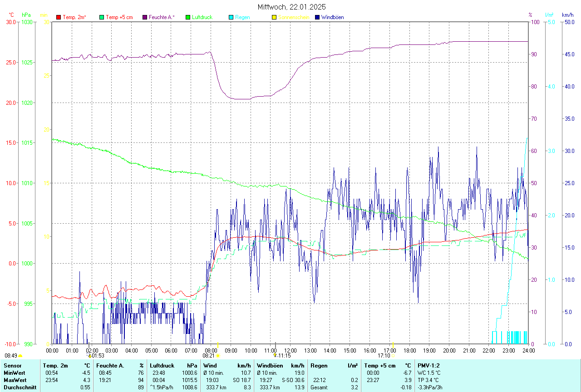Viewport: 581px width, 392px height.
Task: Click the sun icon beside 08:49
Action: point(20,356)
